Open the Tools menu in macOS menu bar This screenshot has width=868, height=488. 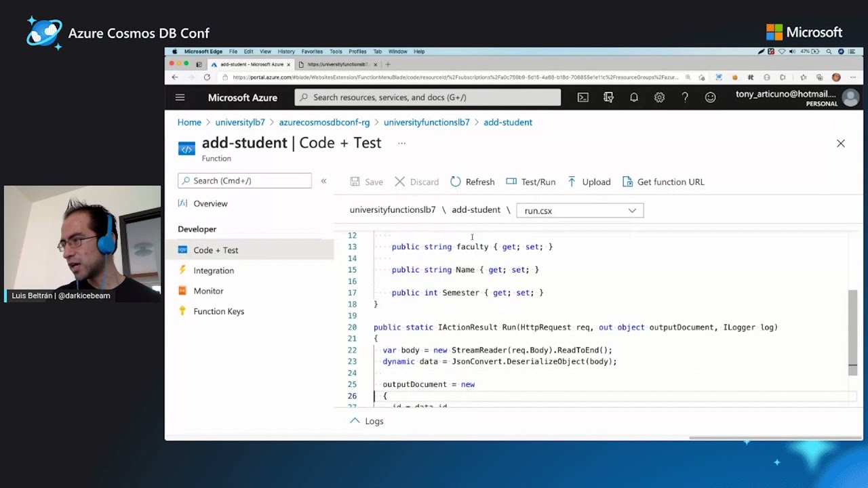[x=336, y=52]
